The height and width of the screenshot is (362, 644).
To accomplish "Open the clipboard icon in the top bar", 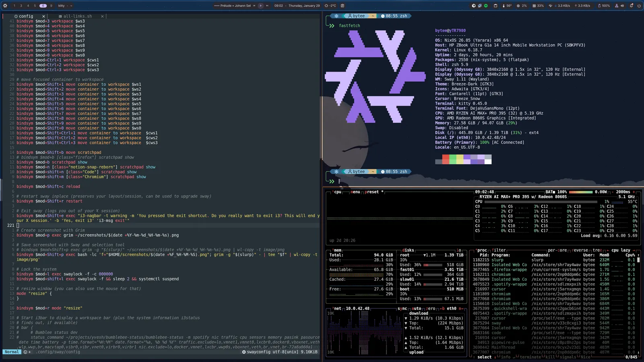I will (x=495, y=6).
